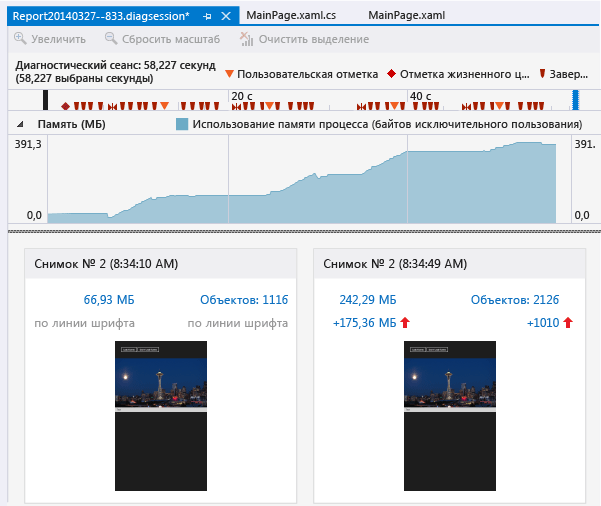Click the blue right selection handle on timeline
Screen dimensions: 601x506
(x=575, y=100)
